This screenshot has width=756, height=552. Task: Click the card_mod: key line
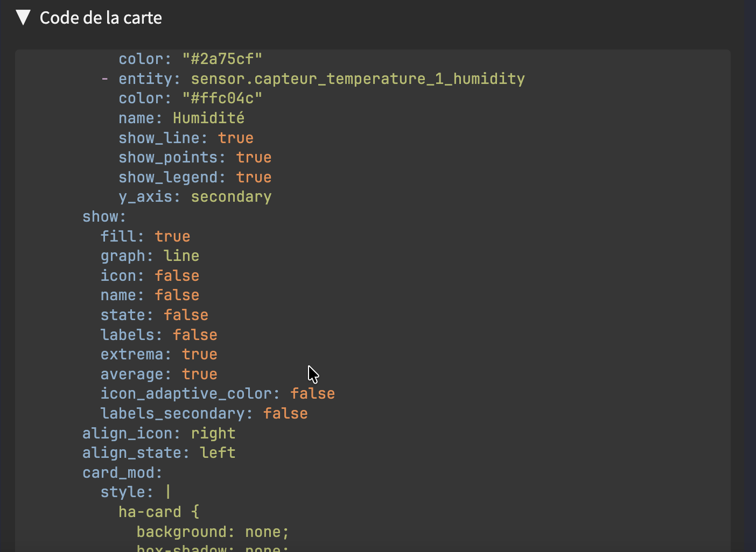(x=122, y=472)
